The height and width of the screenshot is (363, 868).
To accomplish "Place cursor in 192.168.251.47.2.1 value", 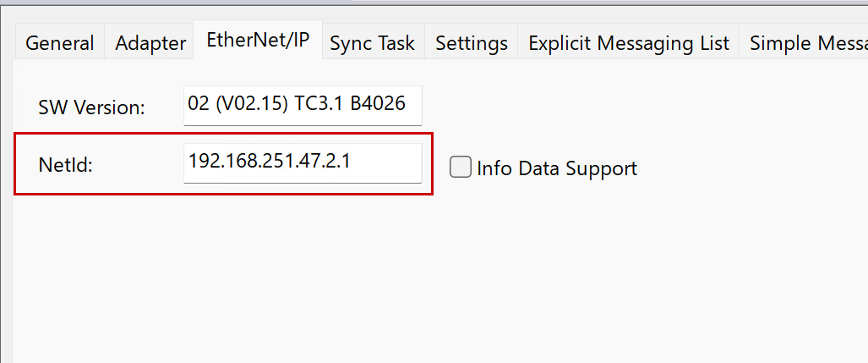I will 270,161.
